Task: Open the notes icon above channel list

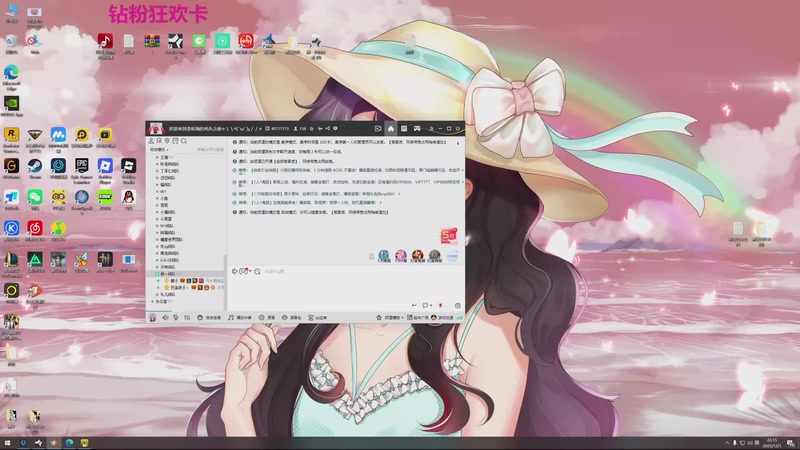Action: click(175, 141)
